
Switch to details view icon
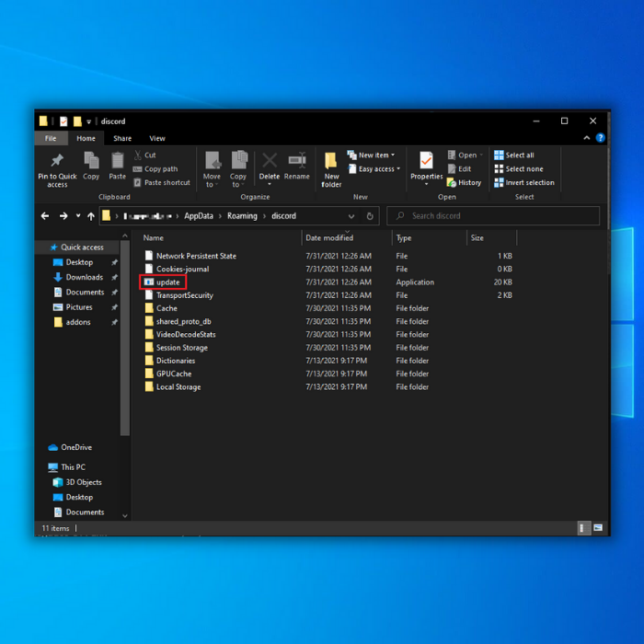pos(583,528)
